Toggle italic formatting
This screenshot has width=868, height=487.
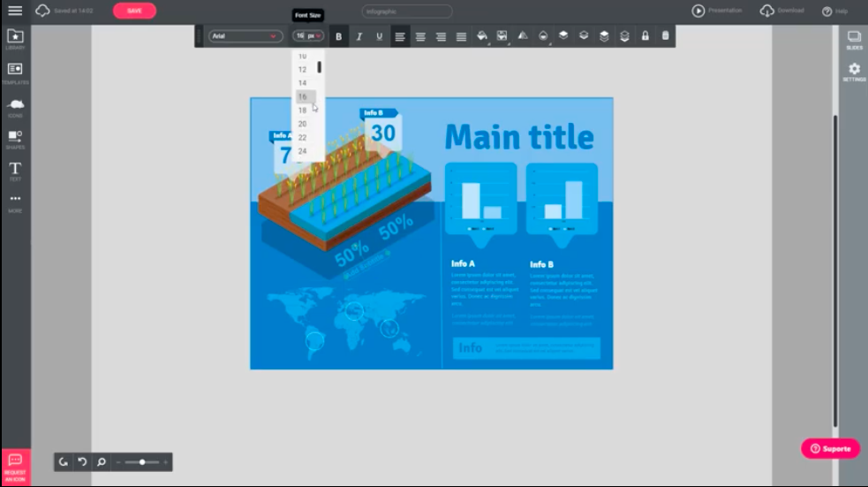(359, 36)
